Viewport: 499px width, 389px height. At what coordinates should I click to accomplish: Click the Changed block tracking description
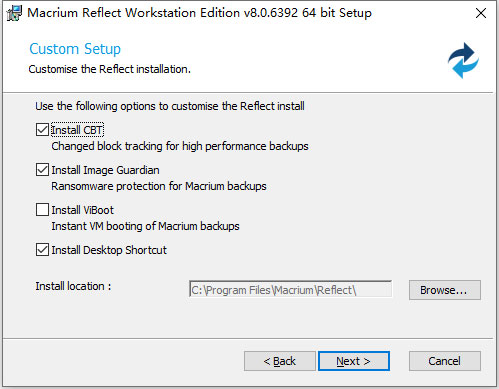click(180, 146)
